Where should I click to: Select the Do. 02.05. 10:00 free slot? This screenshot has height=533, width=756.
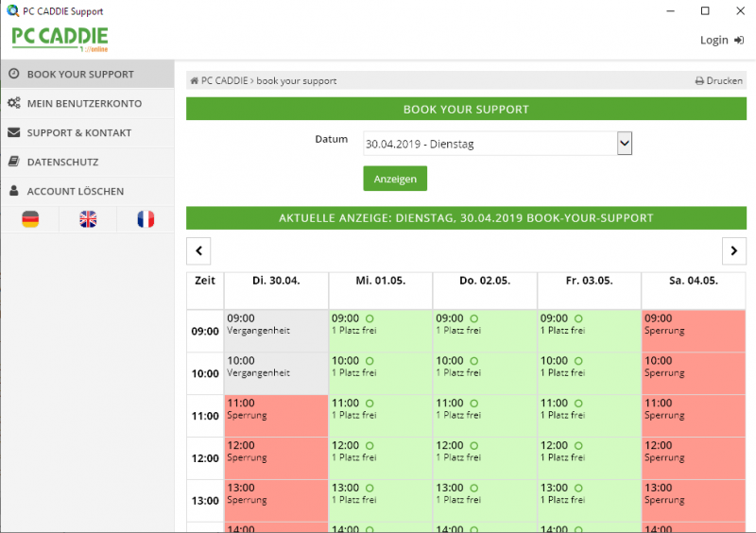(485, 373)
